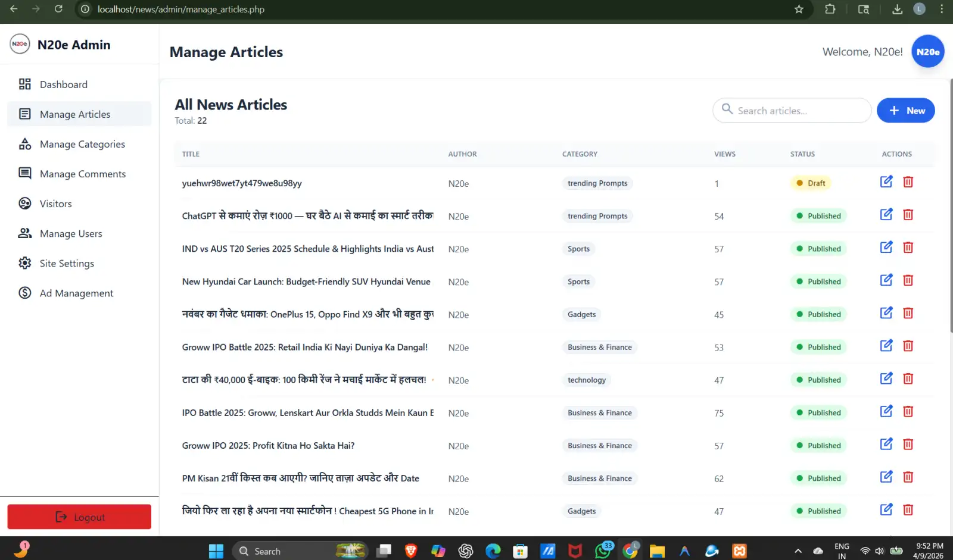Viewport: 953px width, 560px height.
Task: Launch Chrome from the taskbar
Action: point(630,550)
